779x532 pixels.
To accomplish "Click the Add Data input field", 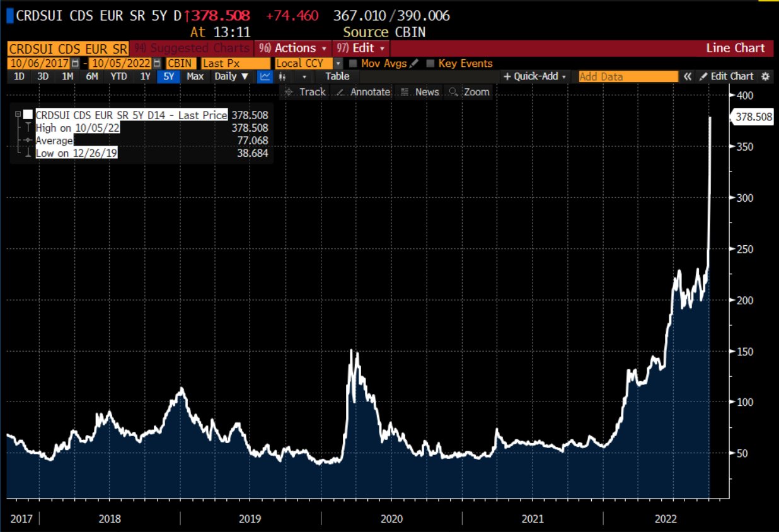I will [628, 76].
